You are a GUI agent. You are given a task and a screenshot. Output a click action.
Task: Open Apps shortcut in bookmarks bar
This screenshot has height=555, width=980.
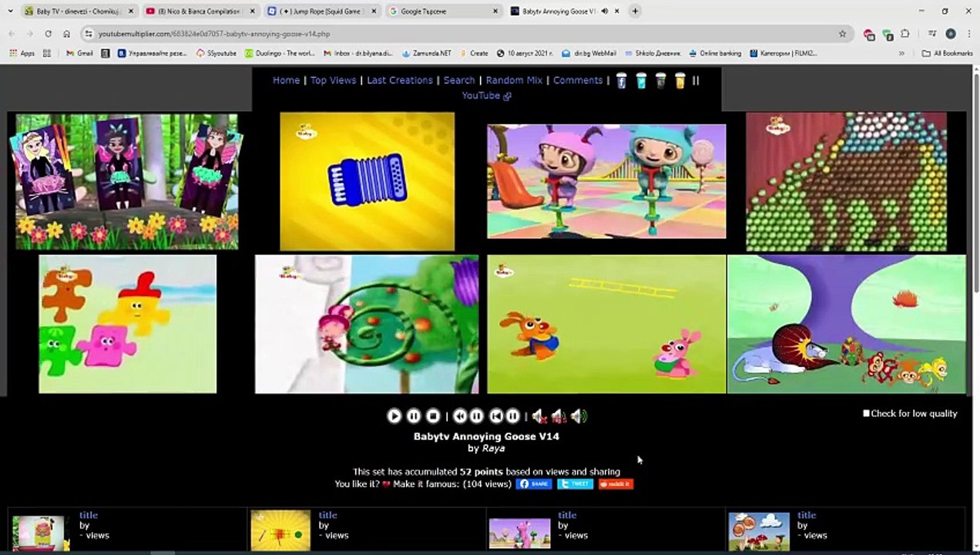click(x=22, y=53)
